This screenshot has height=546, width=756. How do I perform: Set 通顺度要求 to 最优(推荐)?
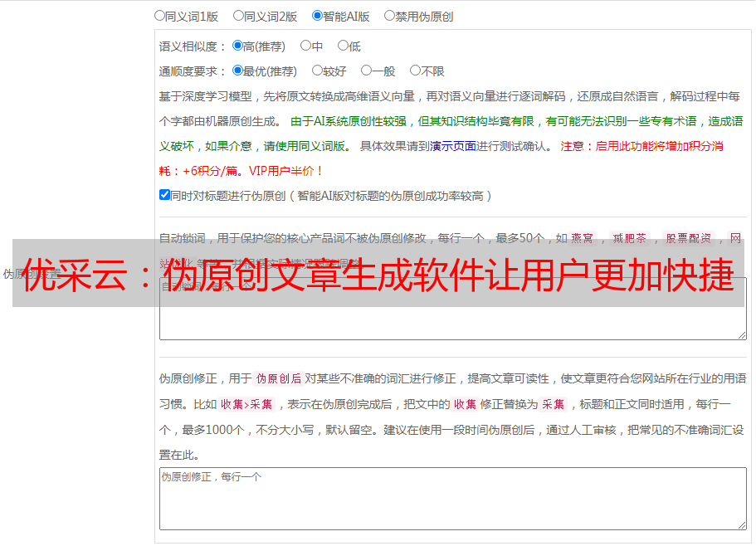237,71
